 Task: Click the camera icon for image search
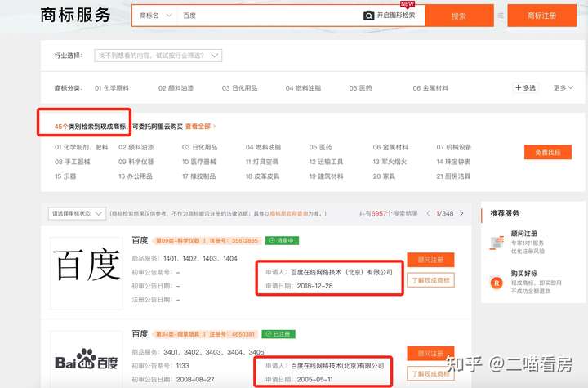368,16
